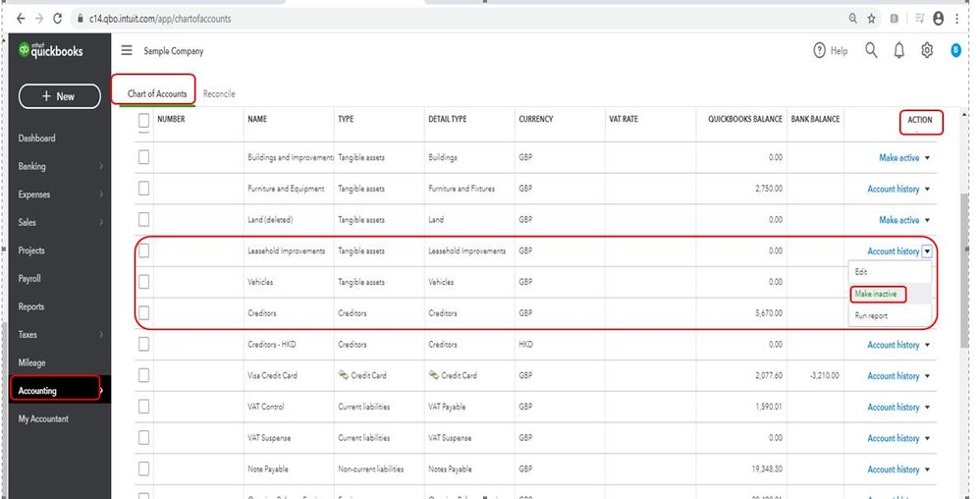Open the user profile avatar B
This screenshot has width=980, height=499.
(955, 51)
